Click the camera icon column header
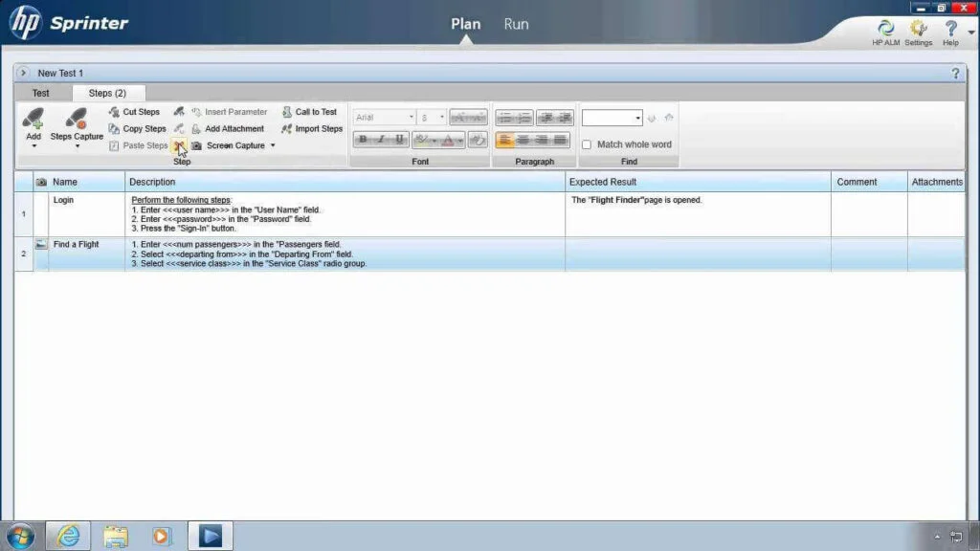The height and width of the screenshot is (551, 980). [x=41, y=182]
